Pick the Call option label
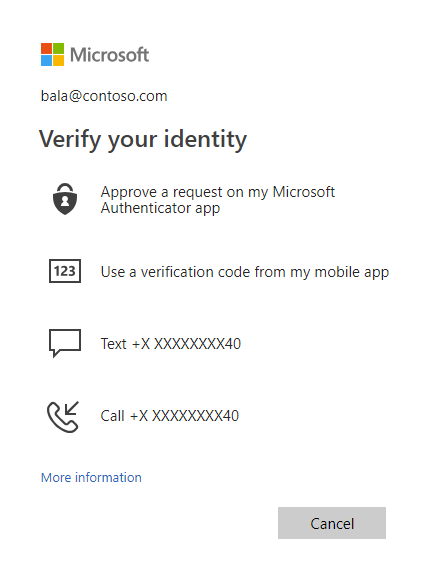434x583 pixels. point(112,416)
